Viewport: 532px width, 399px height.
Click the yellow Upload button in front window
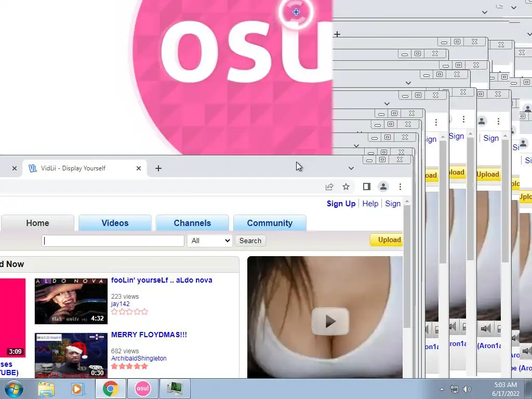pos(387,240)
